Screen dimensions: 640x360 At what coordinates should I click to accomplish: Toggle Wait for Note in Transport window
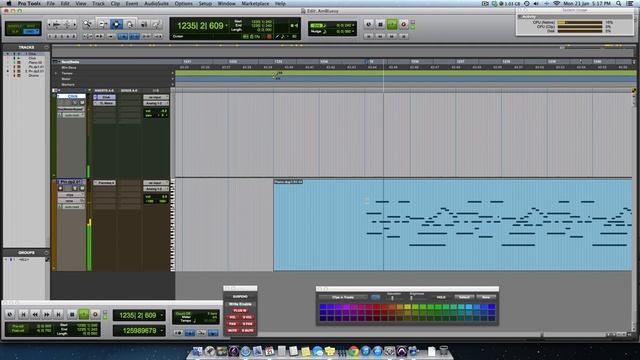click(x=178, y=333)
